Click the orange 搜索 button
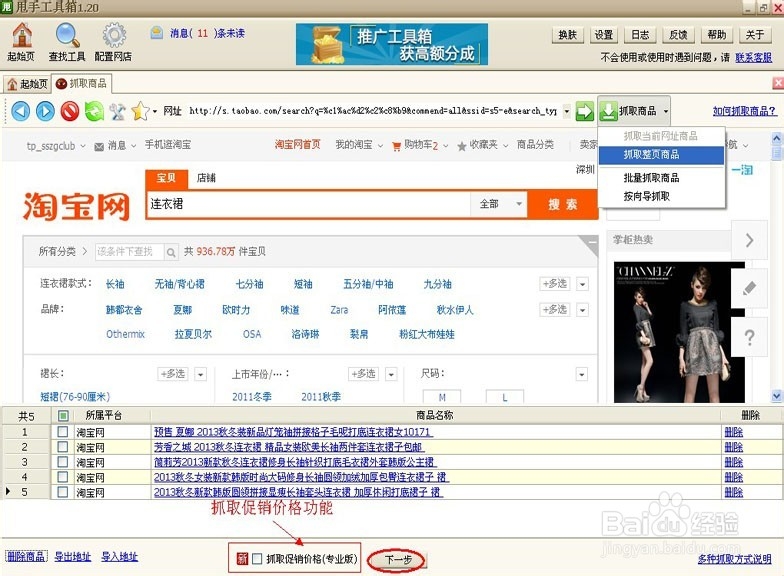Image resolution: width=784 pixels, height=576 pixels. (x=562, y=204)
